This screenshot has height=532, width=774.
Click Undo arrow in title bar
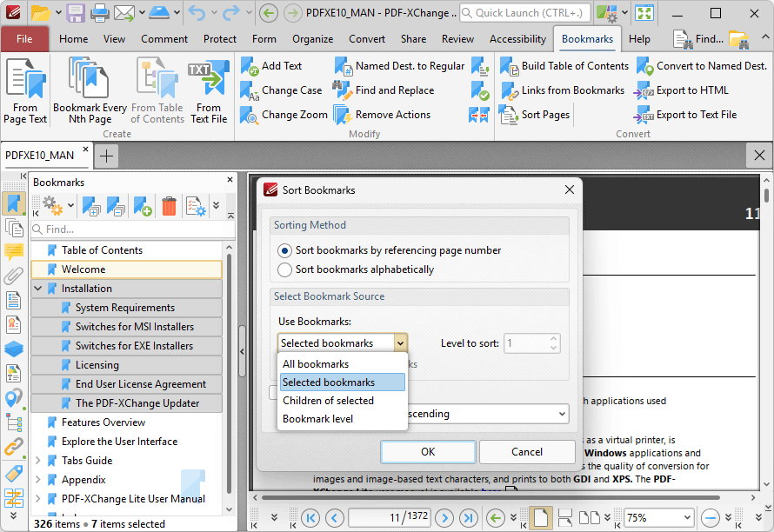click(197, 13)
